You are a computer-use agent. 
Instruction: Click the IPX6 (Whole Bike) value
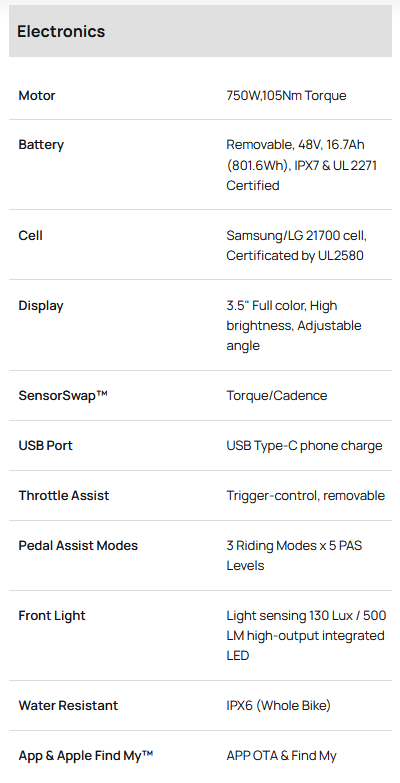tap(278, 706)
